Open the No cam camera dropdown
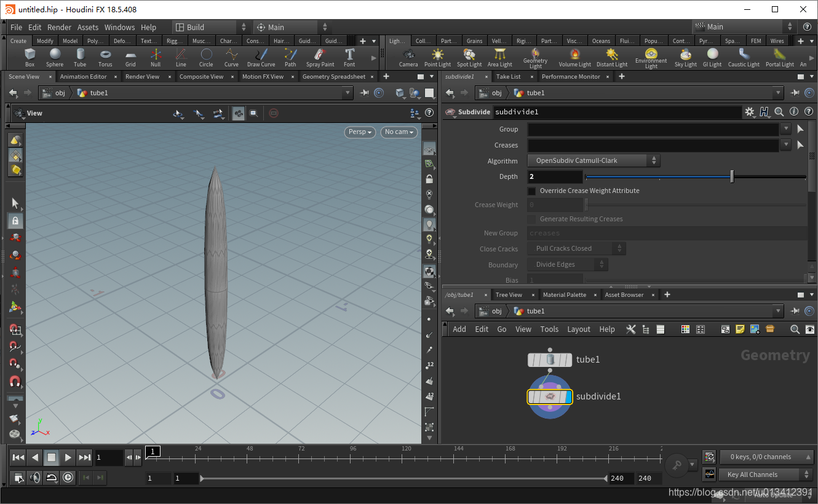The height and width of the screenshot is (504, 818). 399,132
